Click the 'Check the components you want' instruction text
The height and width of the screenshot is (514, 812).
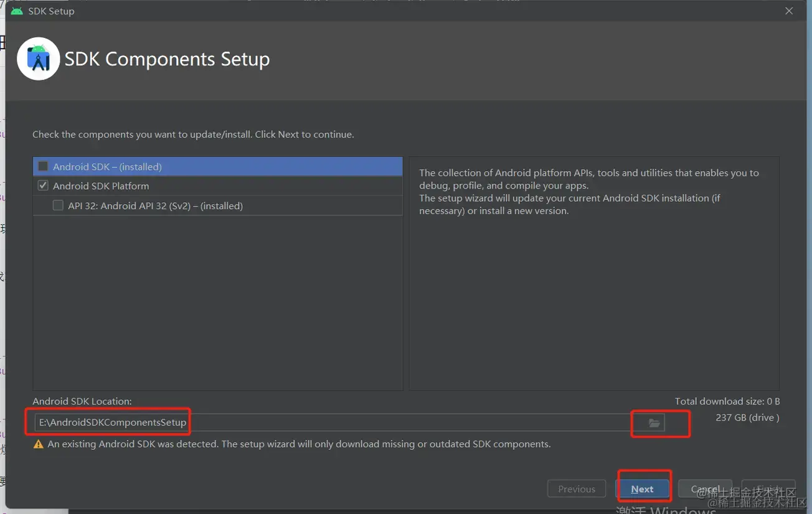click(193, 134)
